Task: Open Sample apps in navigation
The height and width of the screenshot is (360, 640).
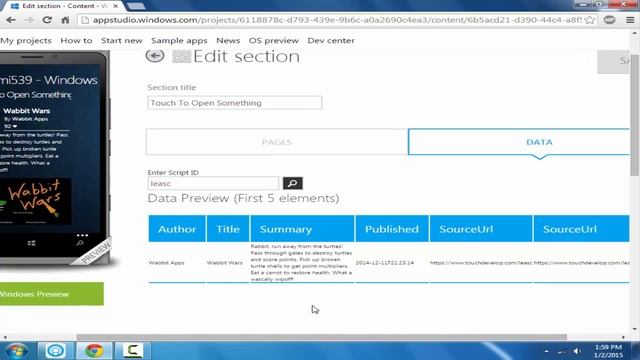Action: click(x=179, y=40)
